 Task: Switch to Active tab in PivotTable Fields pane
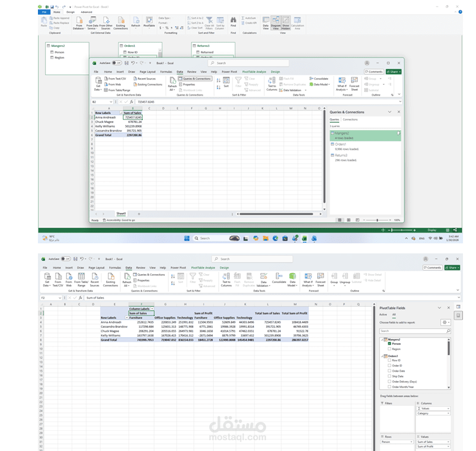[383, 315]
